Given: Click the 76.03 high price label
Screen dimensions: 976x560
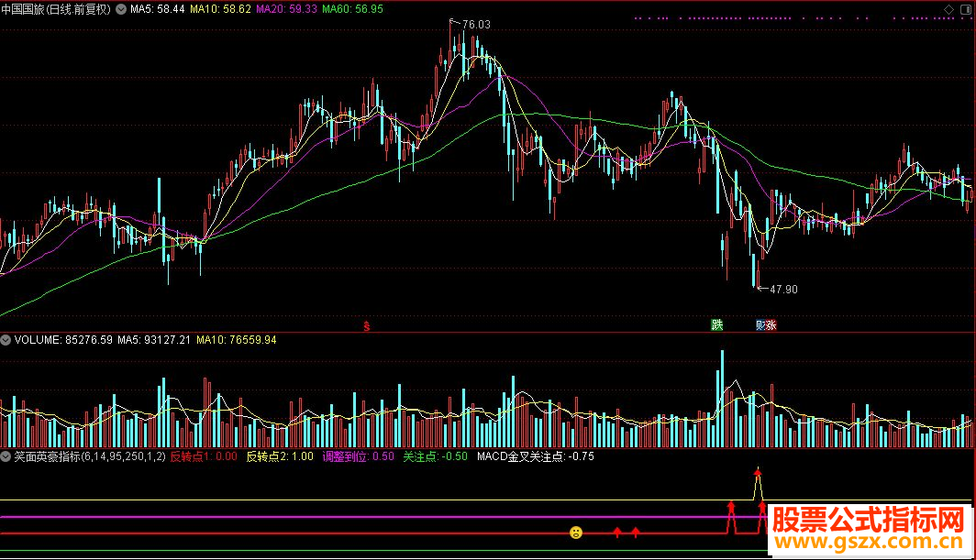Looking at the screenshot, I should tap(476, 25).
